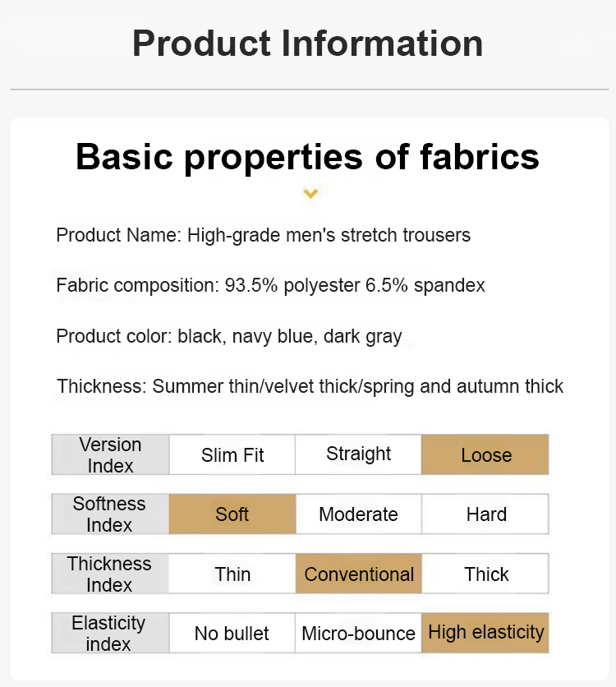
Task: Choose the High elasticity option
Action: 485,633
